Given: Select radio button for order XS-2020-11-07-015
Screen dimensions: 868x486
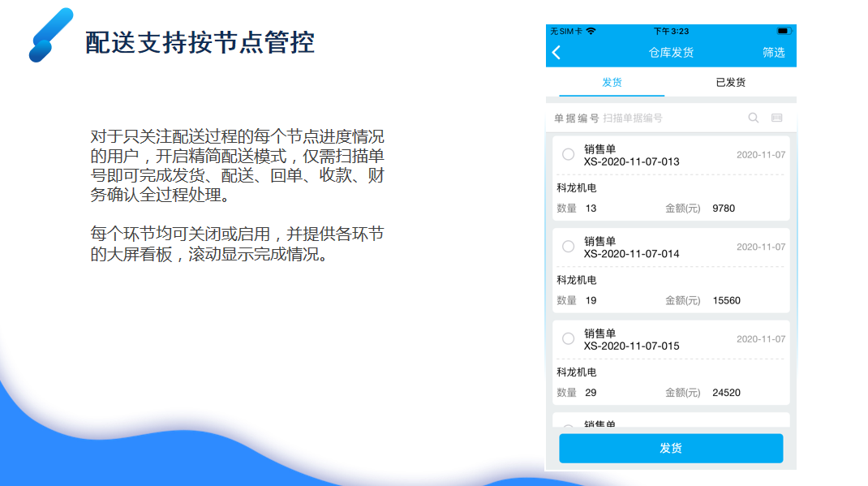Looking at the screenshot, I should [x=568, y=338].
